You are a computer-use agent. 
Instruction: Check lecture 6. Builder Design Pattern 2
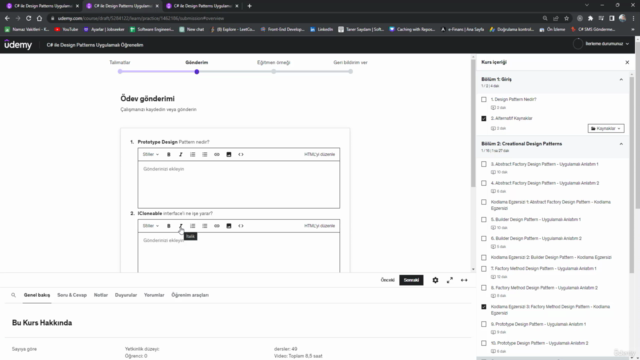click(x=484, y=238)
